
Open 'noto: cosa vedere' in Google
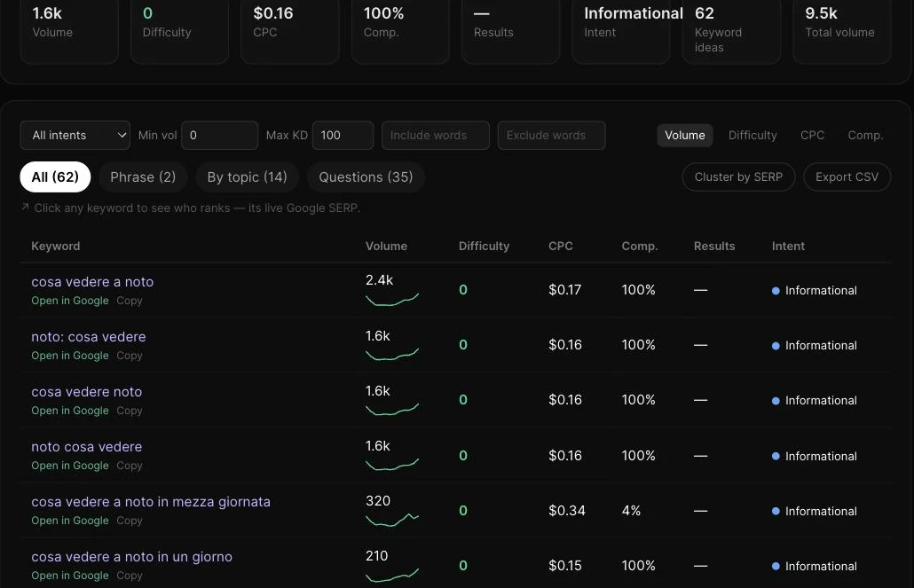70,356
